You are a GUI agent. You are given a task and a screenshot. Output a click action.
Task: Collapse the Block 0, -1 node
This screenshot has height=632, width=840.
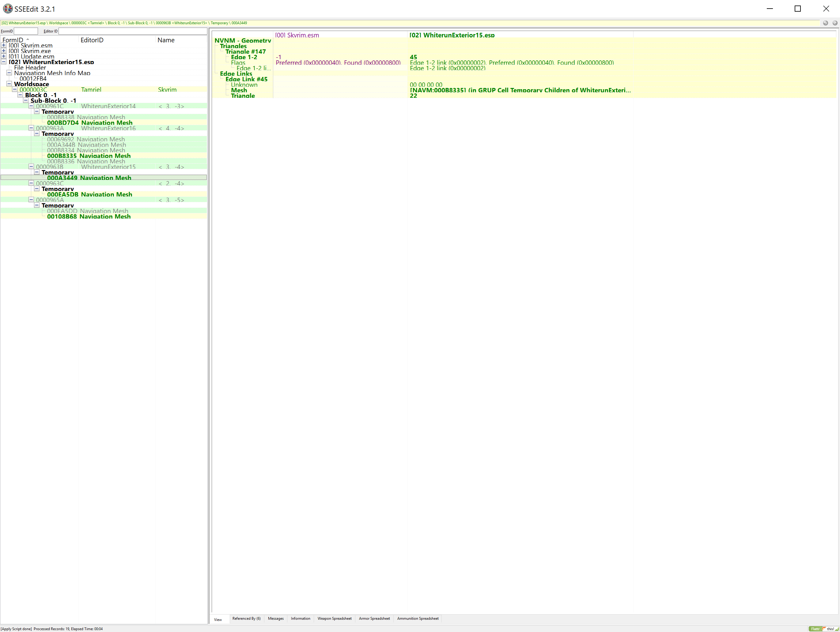tap(20, 95)
